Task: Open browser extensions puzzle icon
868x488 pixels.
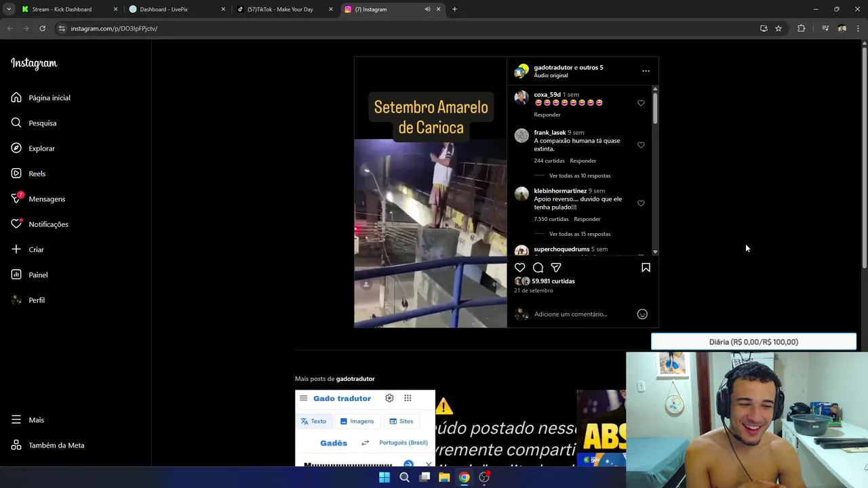Action: tap(801, 28)
